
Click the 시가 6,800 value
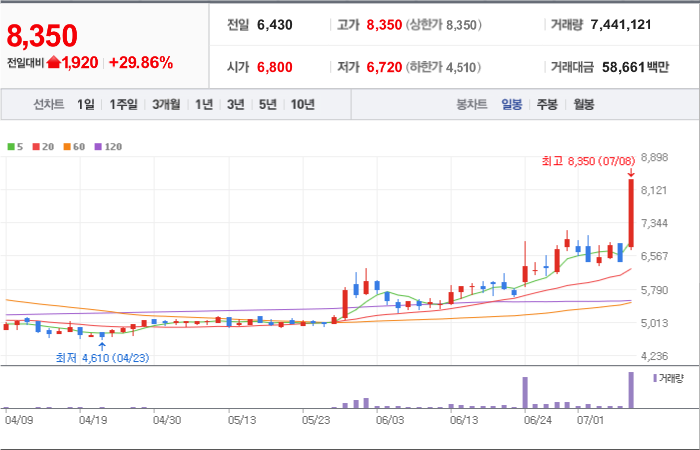click(x=275, y=67)
